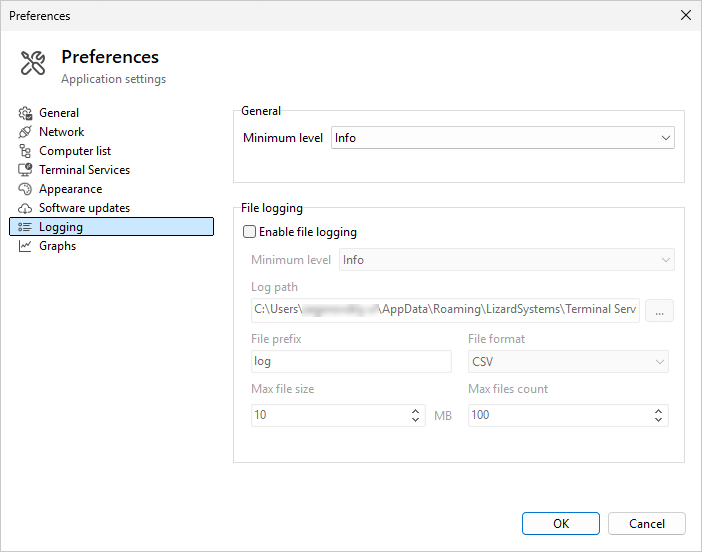Enable file logging checkbox
The width and height of the screenshot is (702, 552).
pos(250,232)
